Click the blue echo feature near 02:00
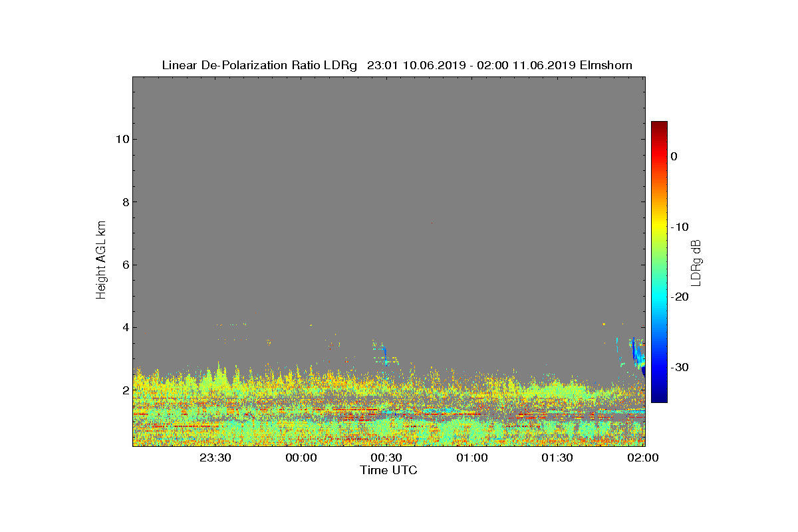The height and width of the screenshot is (532, 798). 638,356
